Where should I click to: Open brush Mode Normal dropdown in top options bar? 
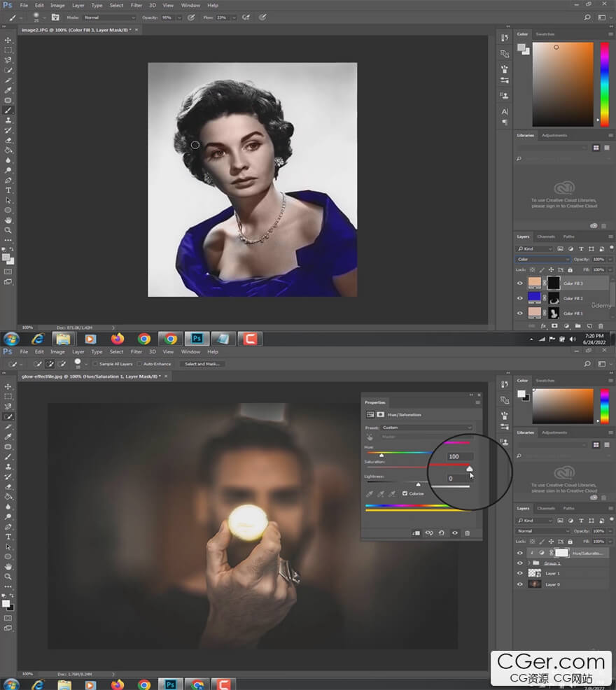pyautogui.click(x=108, y=17)
